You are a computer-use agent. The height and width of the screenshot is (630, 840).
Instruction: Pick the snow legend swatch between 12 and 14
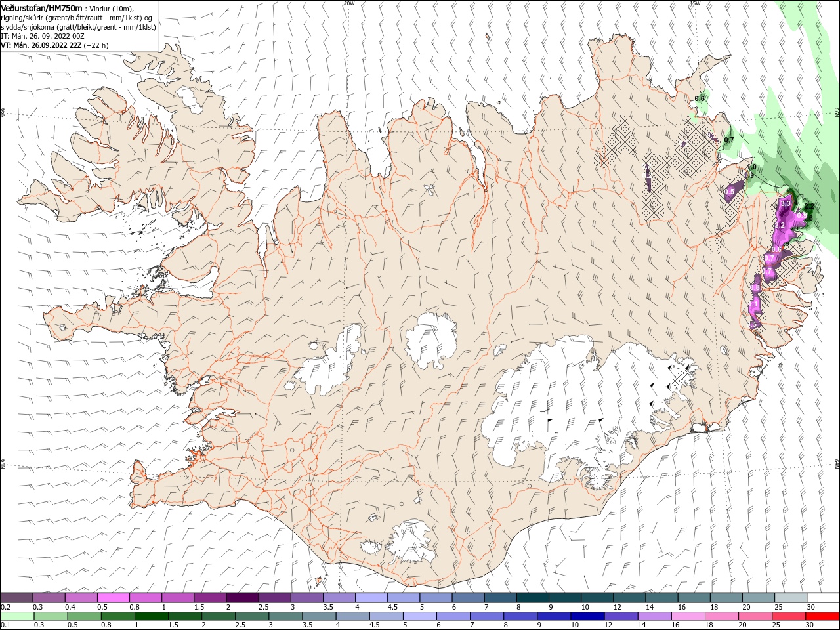pos(629,597)
